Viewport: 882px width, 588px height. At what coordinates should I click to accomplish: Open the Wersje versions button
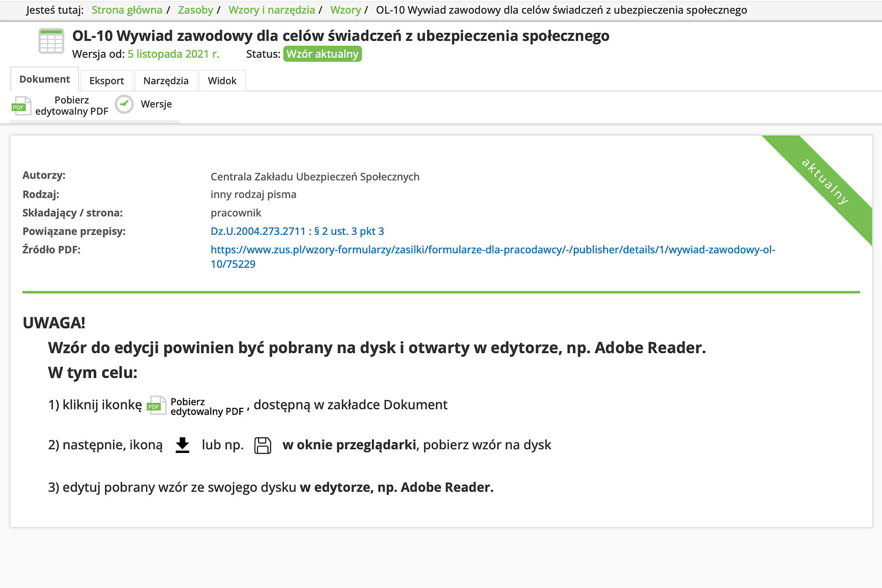click(156, 104)
